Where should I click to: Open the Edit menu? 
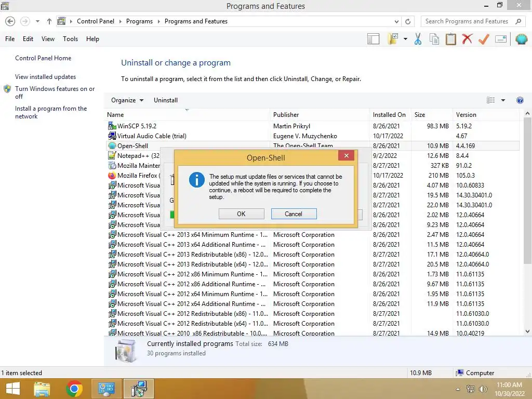[28, 39]
